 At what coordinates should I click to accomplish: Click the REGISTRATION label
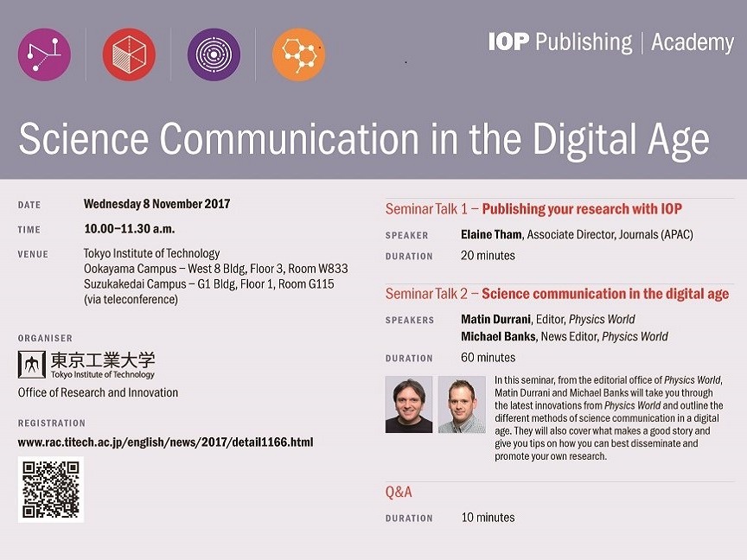pos(52,423)
